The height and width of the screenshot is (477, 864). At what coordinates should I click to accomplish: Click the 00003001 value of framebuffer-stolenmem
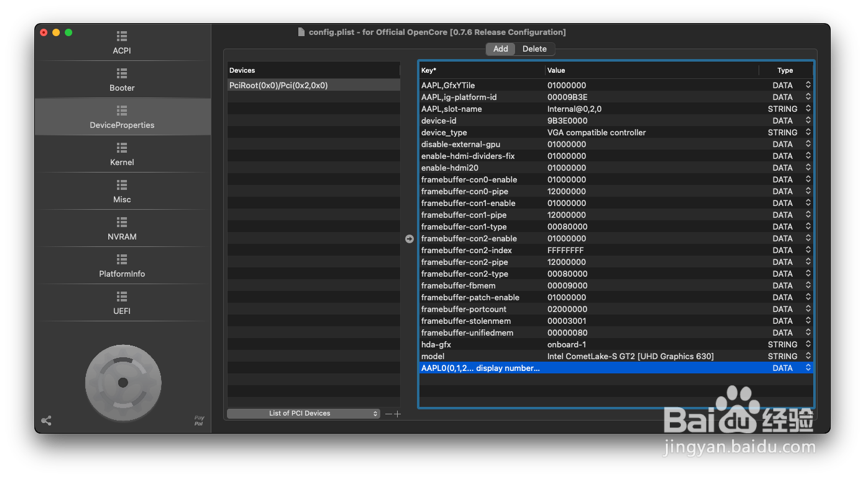pyautogui.click(x=566, y=321)
